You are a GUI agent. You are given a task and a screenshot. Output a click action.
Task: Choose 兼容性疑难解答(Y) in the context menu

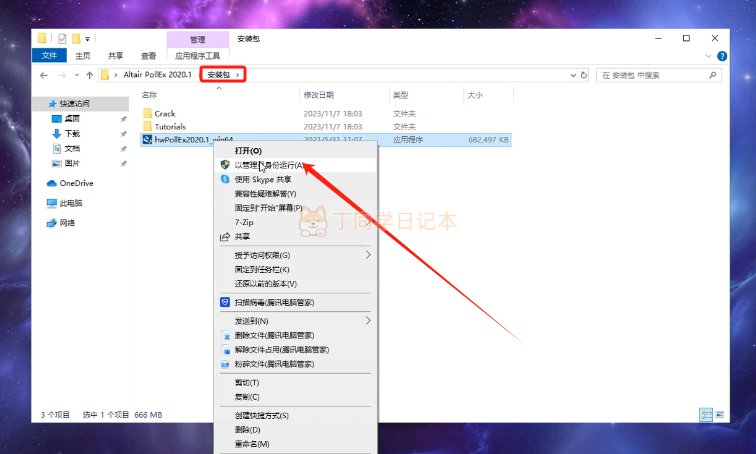point(295,194)
